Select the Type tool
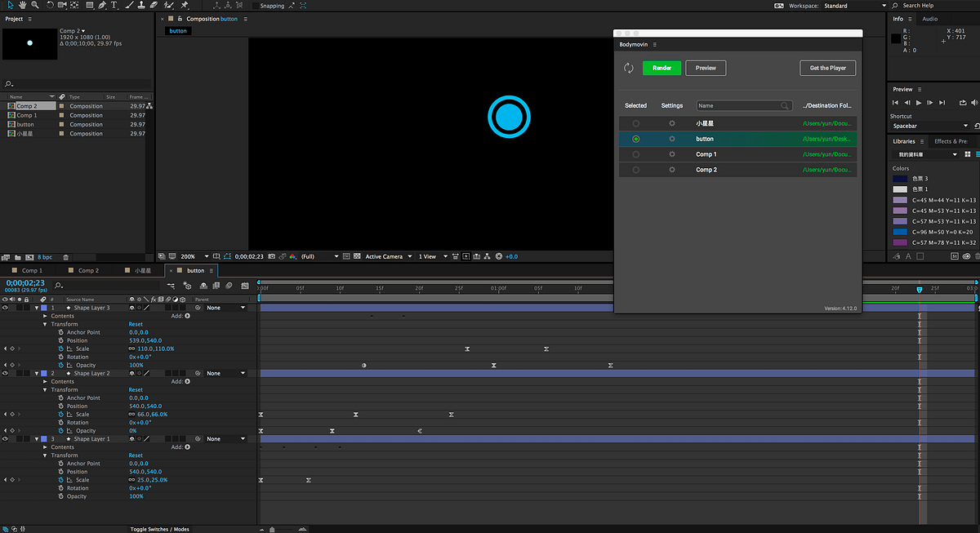The width and height of the screenshot is (980, 533). 114,5
